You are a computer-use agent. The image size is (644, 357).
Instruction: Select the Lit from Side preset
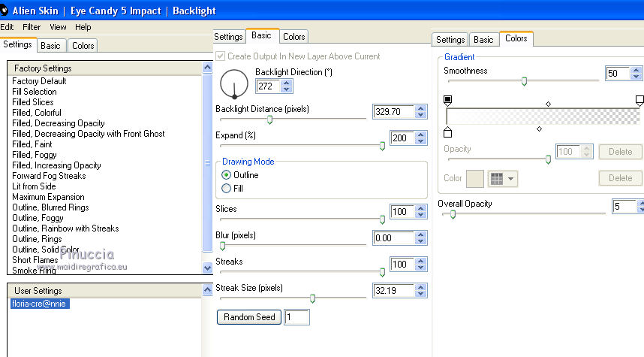pos(34,186)
